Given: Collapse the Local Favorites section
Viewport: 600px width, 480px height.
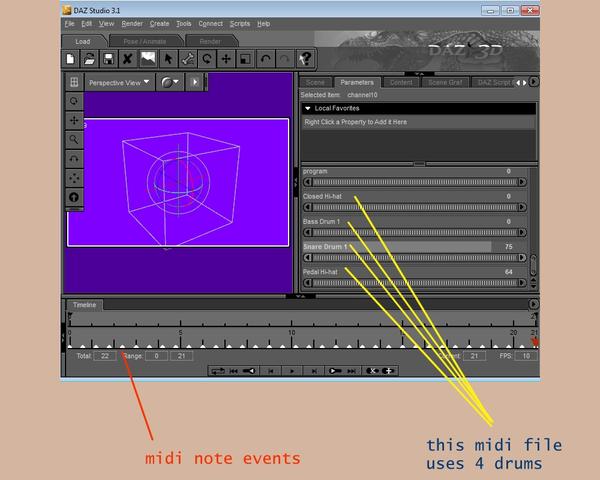Looking at the screenshot, I should (308, 108).
